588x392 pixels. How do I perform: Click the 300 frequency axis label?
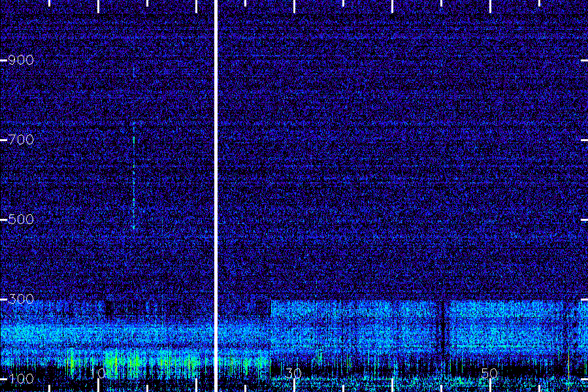(x=21, y=299)
